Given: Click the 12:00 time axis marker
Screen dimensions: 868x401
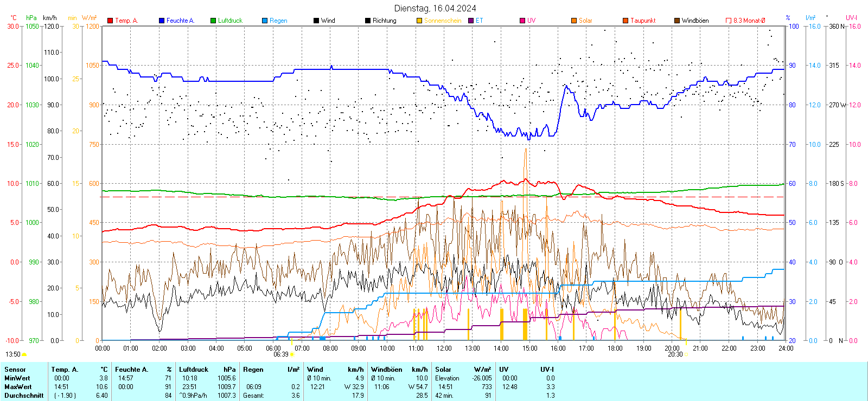Looking at the screenshot, I should pyautogui.click(x=444, y=348).
